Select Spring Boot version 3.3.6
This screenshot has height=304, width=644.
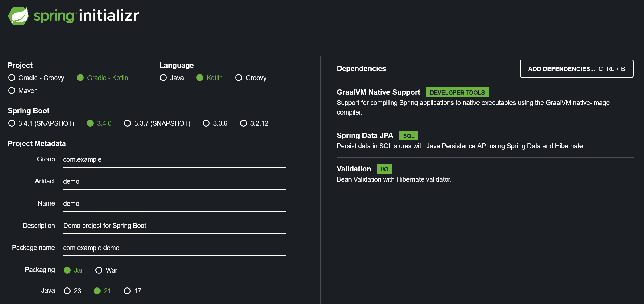coord(215,123)
